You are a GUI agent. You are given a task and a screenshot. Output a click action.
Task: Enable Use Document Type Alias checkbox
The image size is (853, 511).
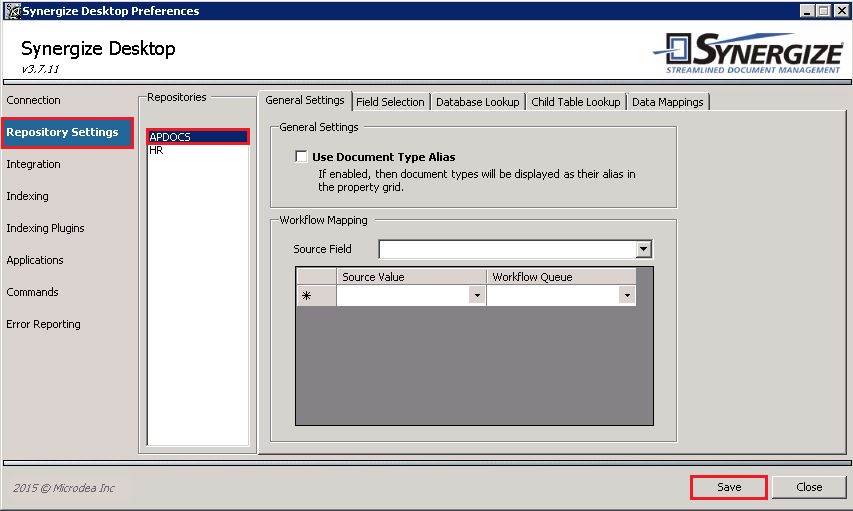click(301, 157)
